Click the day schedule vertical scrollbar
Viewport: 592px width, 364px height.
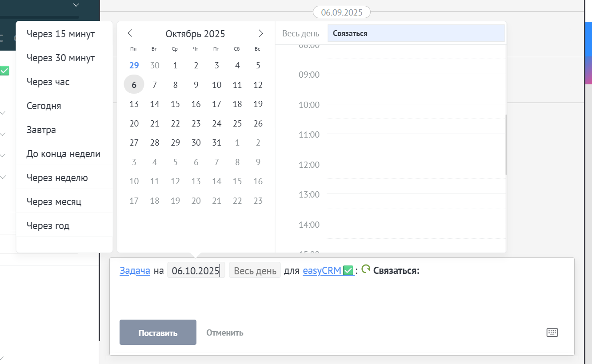coord(506,145)
